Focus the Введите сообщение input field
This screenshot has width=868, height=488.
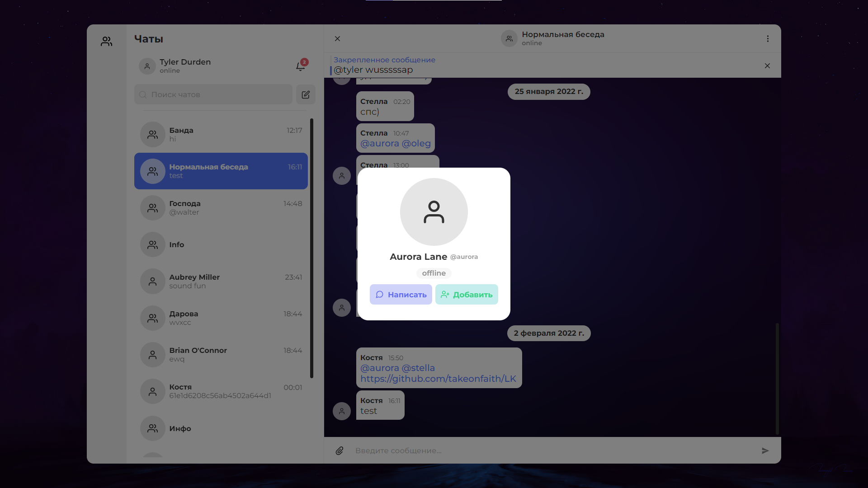[x=552, y=450]
